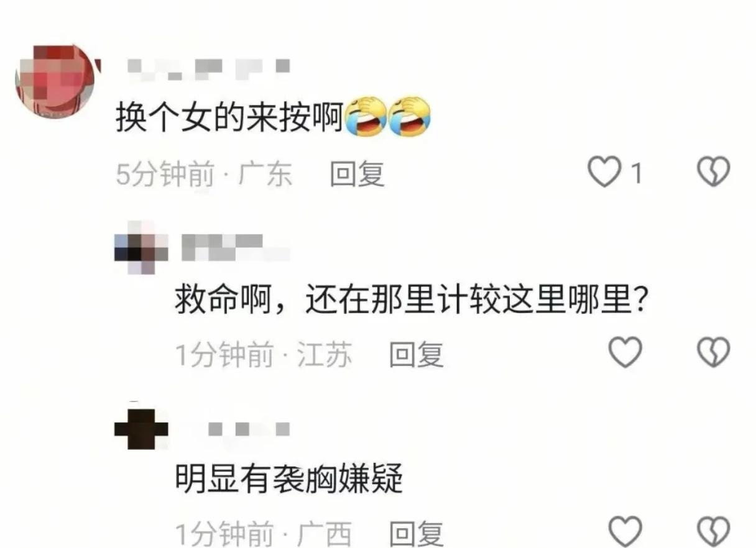Open the round red avatar of top commenter
Image resolution: width=756 pixels, height=548 pixels.
(x=57, y=80)
